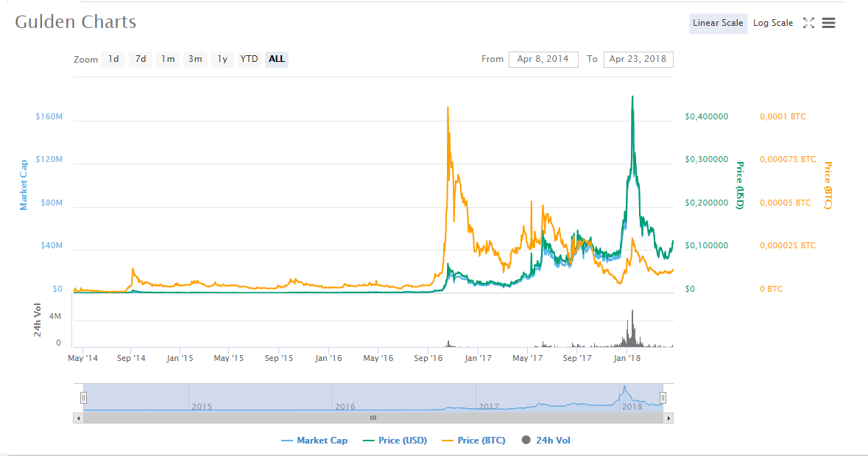Edit the From date field

pyautogui.click(x=543, y=59)
